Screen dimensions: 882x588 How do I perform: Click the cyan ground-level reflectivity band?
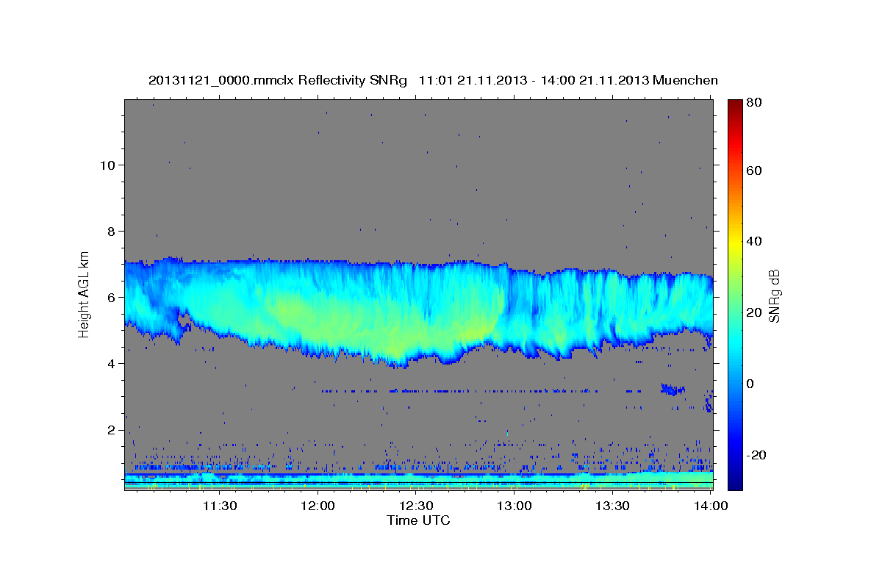[x=418, y=480]
